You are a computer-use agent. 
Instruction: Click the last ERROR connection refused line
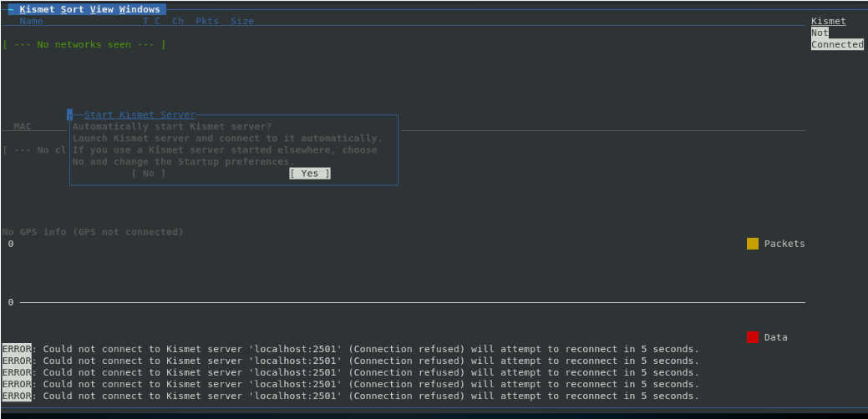[x=351, y=396]
